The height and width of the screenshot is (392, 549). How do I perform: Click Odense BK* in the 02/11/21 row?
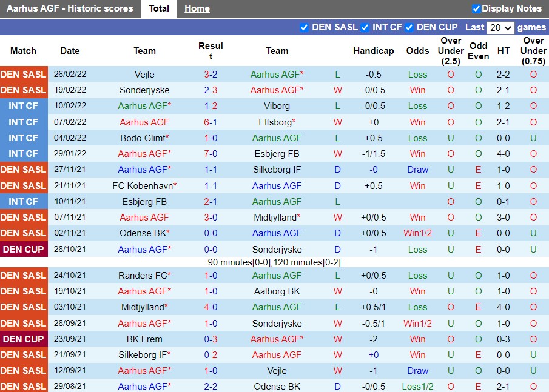coord(144,233)
